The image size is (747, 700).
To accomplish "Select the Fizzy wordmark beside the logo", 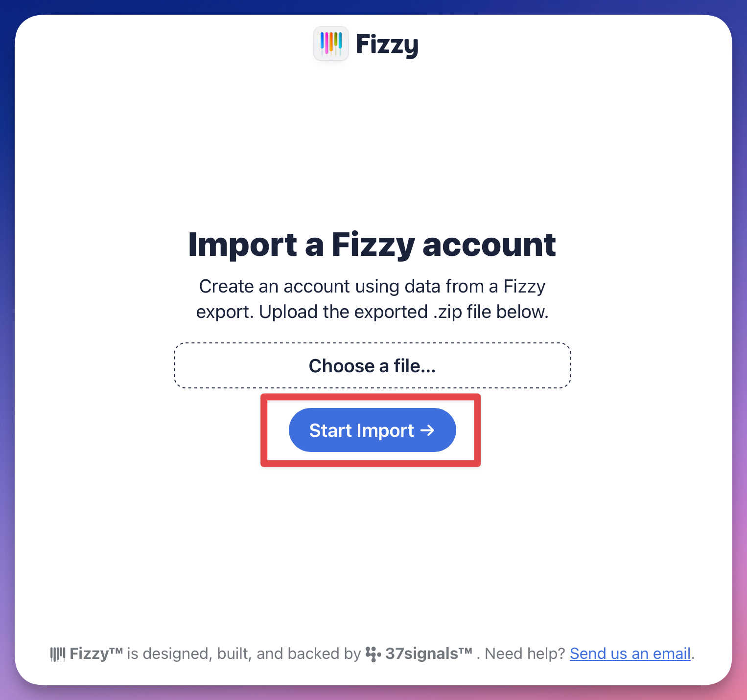I will tap(387, 45).
